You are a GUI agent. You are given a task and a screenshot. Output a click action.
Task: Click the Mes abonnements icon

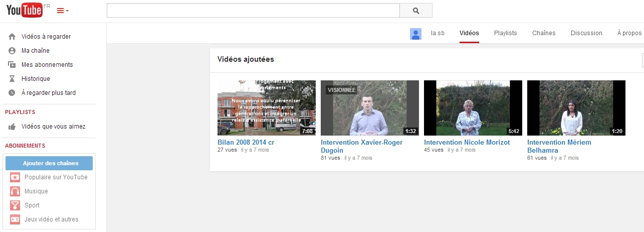12,65
